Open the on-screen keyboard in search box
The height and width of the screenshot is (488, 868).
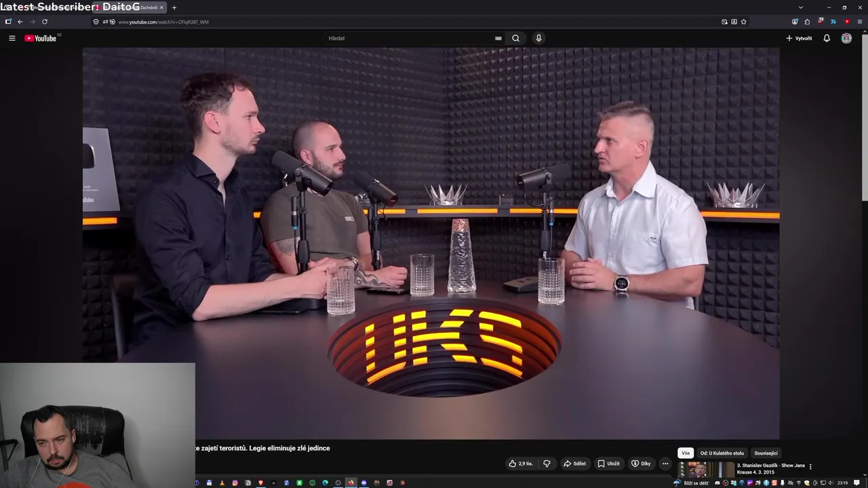coord(498,39)
